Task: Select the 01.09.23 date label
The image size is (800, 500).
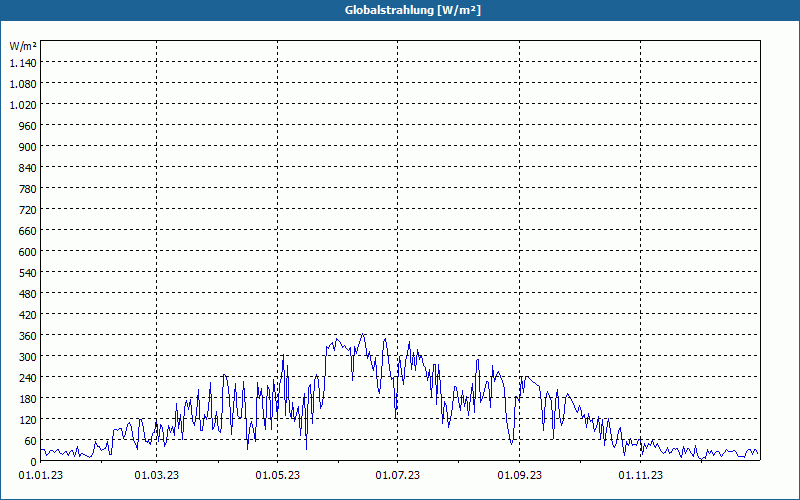Action: 519,476
